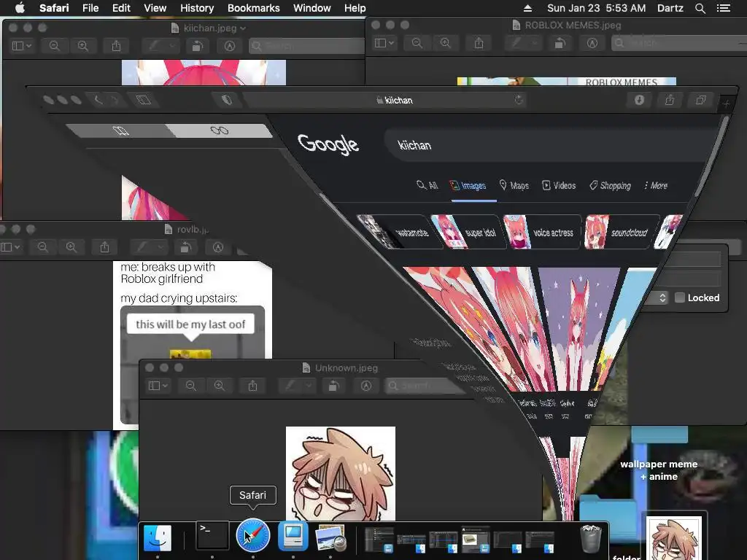Open Terminal from the Dock

[x=212, y=535]
